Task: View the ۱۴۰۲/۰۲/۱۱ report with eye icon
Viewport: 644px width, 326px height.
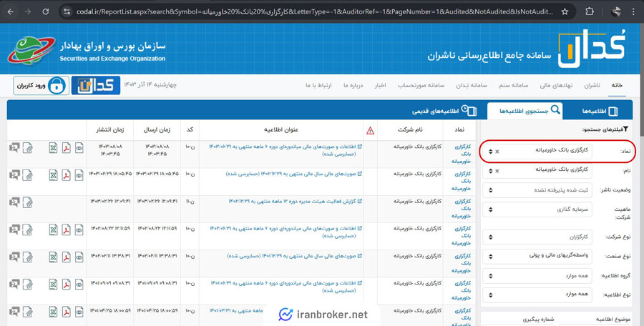Action: 79,257
